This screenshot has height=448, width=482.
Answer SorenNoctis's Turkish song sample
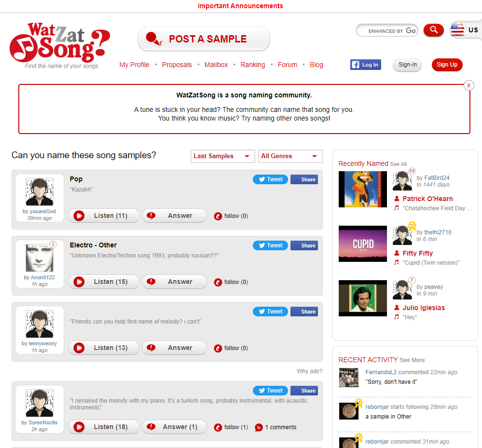pyautogui.click(x=174, y=427)
